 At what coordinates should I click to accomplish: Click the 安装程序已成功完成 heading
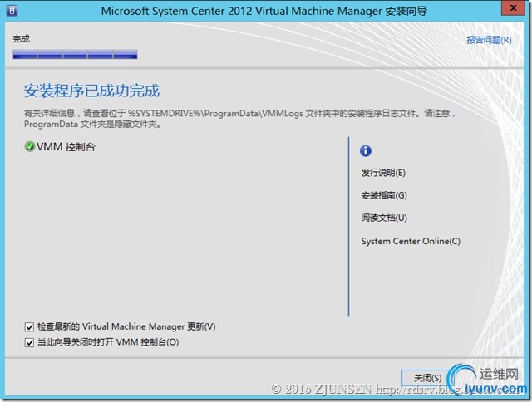[91, 91]
